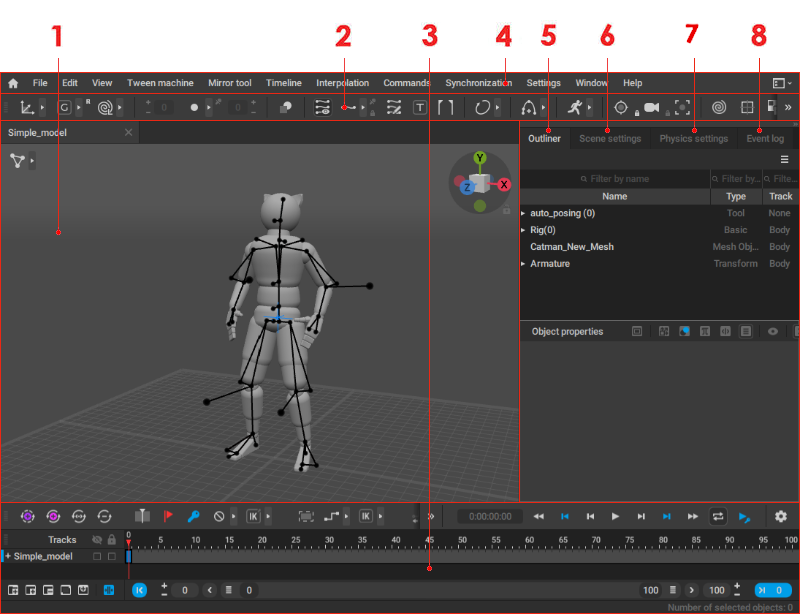Toggle the eye icon in Object properties

click(x=773, y=331)
